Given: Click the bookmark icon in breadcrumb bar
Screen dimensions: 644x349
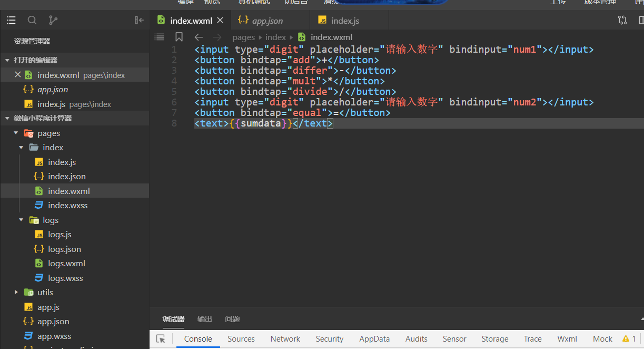Looking at the screenshot, I should [x=179, y=37].
